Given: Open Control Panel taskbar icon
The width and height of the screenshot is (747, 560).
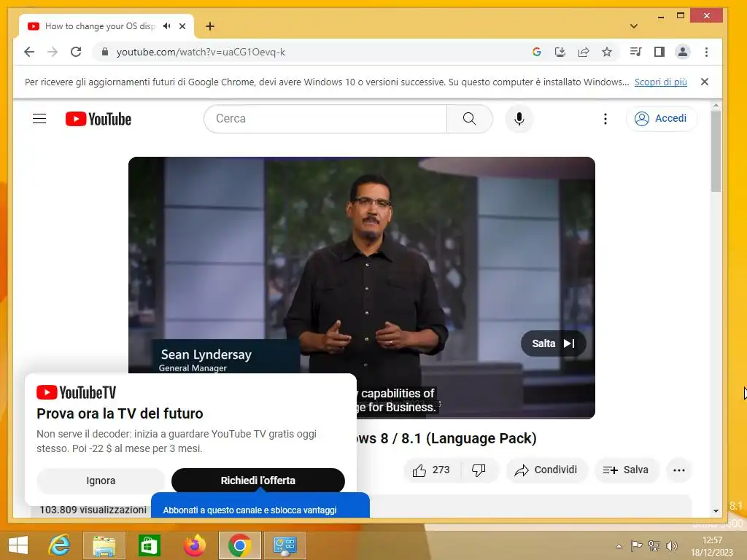Looking at the screenshot, I should point(285,545).
